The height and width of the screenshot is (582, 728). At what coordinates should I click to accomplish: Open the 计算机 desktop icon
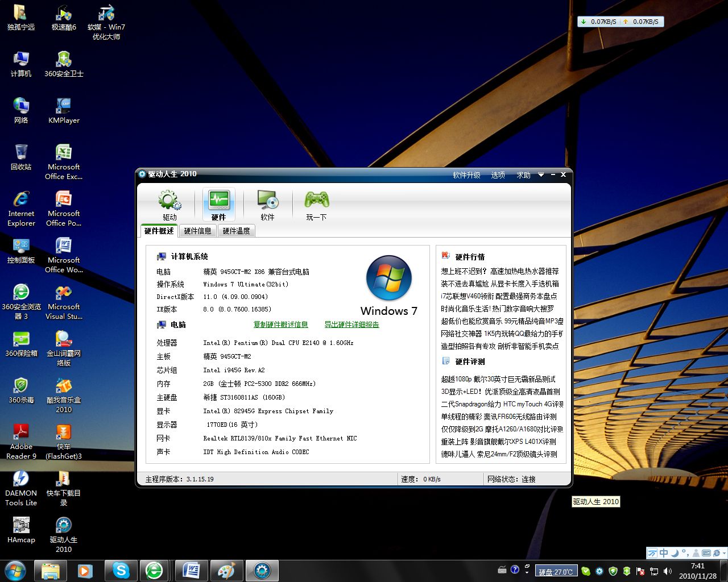pos(21,64)
